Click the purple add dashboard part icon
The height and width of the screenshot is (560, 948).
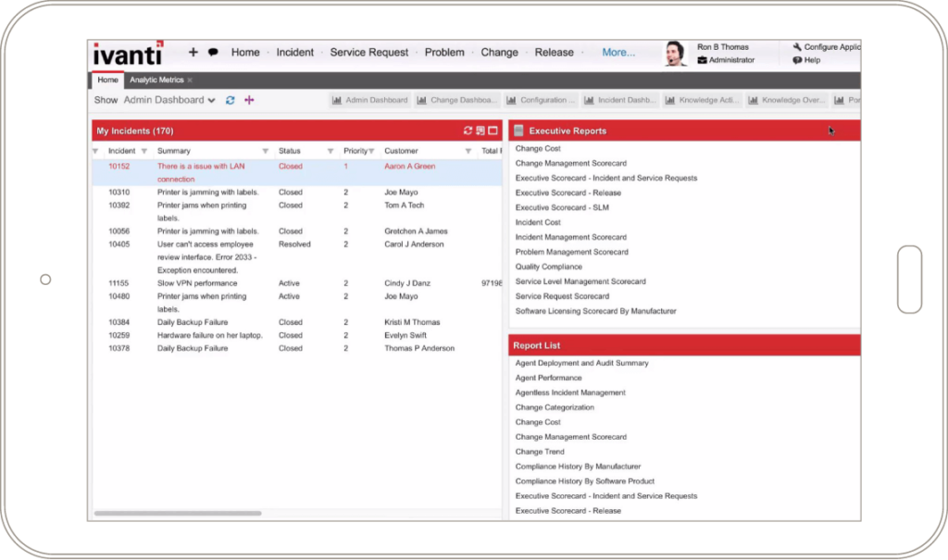click(x=249, y=100)
